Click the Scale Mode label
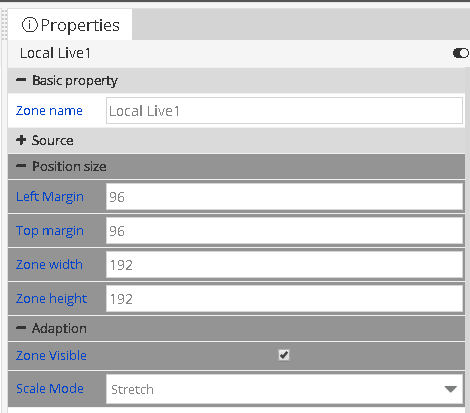470x413 pixels. (x=50, y=389)
